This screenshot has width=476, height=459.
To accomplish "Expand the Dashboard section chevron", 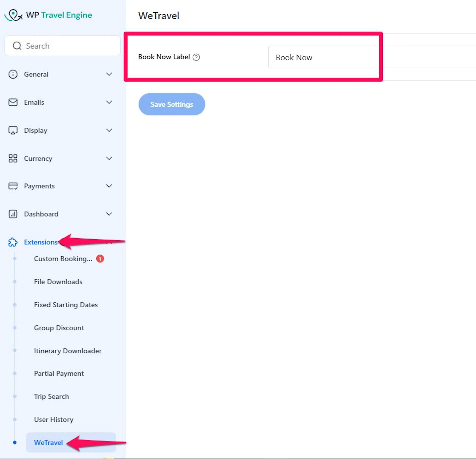I will tap(109, 214).
